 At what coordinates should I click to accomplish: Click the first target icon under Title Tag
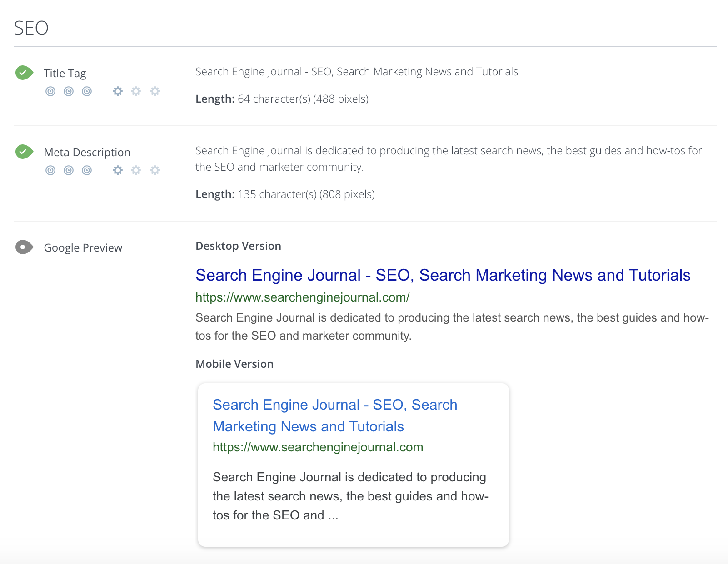tap(50, 91)
